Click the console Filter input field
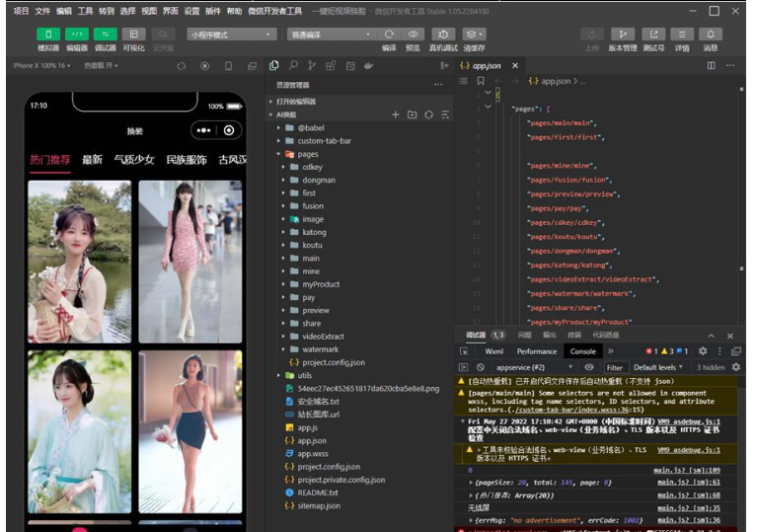757x532 pixels. (x=615, y=367)
